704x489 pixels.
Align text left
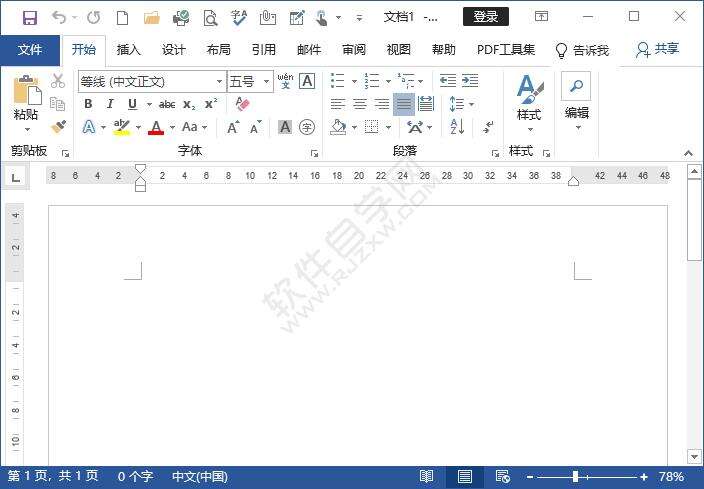338,104
